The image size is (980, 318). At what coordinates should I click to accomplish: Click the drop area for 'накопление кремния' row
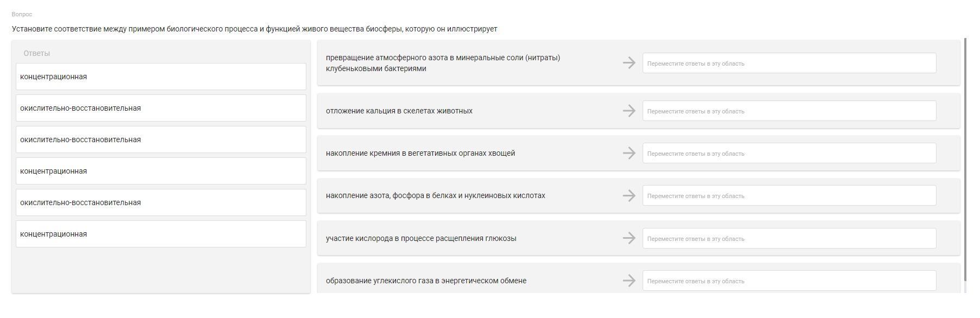(789, 153)
